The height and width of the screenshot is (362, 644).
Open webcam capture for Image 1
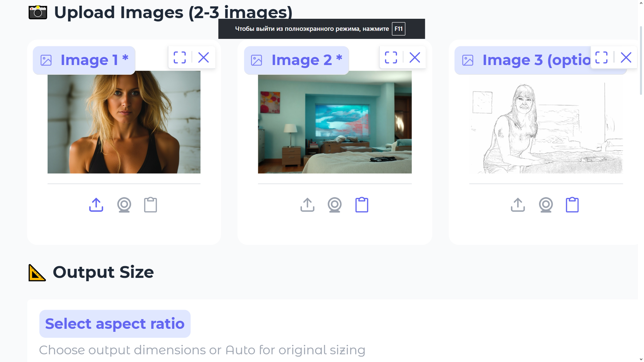pyautogui.click(x=124, y=205)
